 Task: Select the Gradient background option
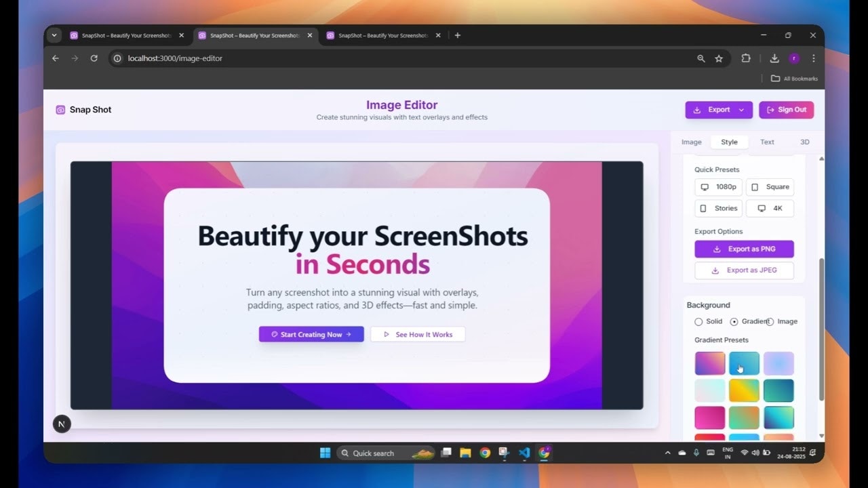coord(734,322)
